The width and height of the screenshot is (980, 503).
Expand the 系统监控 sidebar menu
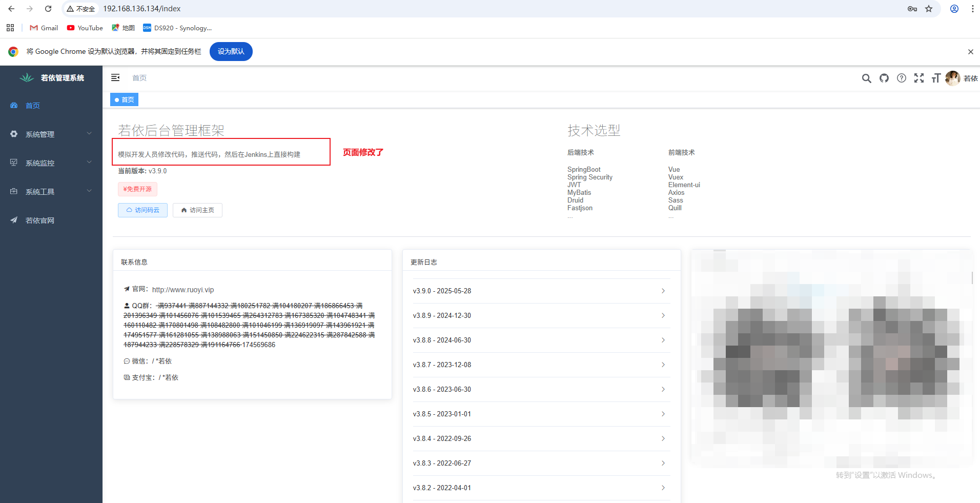coord(51,163)
